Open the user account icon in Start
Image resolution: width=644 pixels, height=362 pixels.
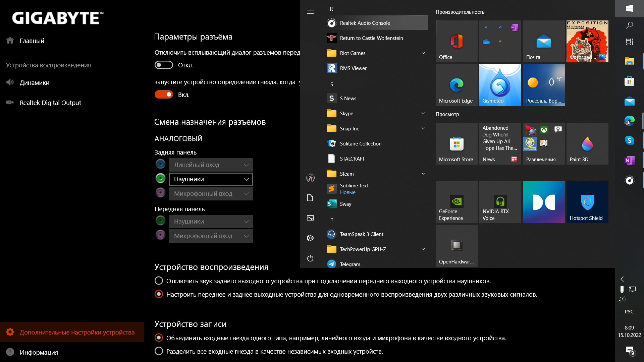tap(310, 178)
